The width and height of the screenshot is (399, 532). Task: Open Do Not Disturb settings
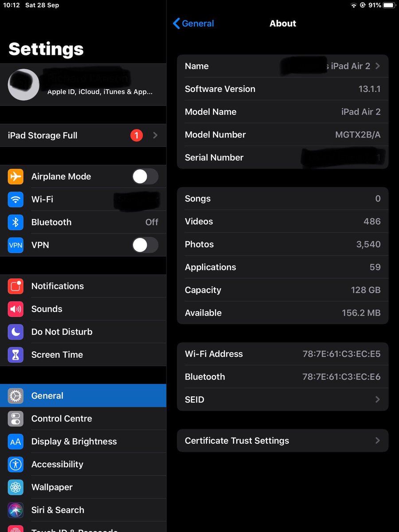click(83, 332)
